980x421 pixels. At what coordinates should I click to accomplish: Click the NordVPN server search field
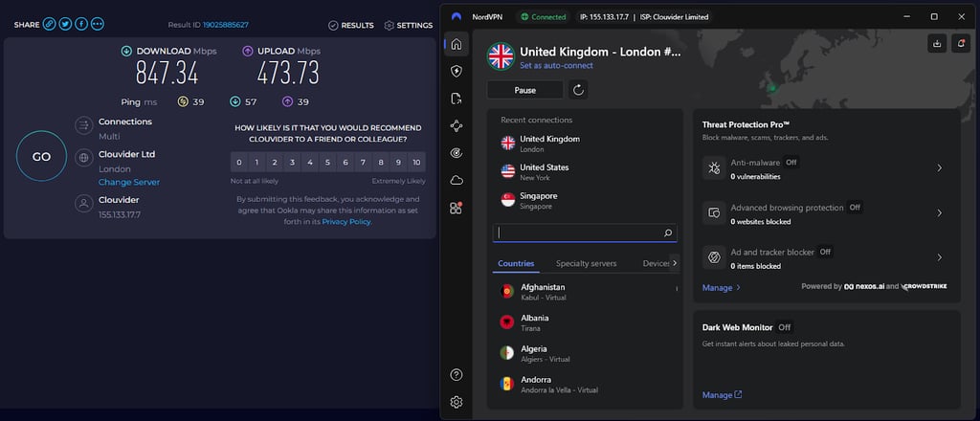point(585,233)
